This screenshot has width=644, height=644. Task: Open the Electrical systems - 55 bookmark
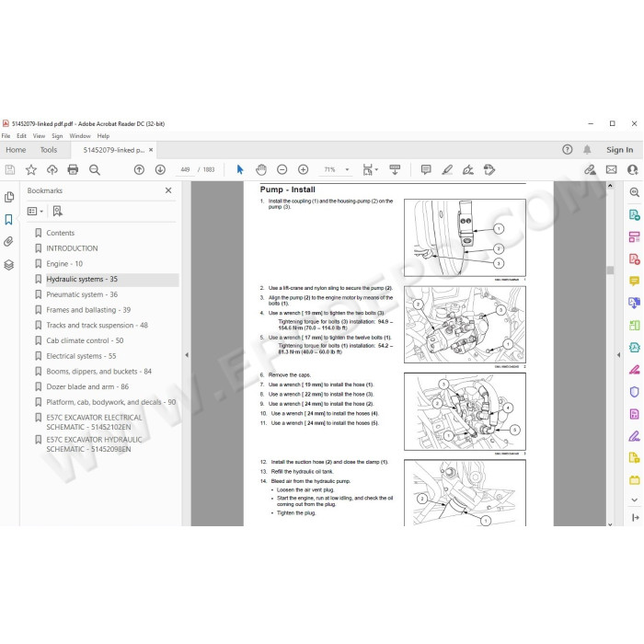tap(81, 356)
